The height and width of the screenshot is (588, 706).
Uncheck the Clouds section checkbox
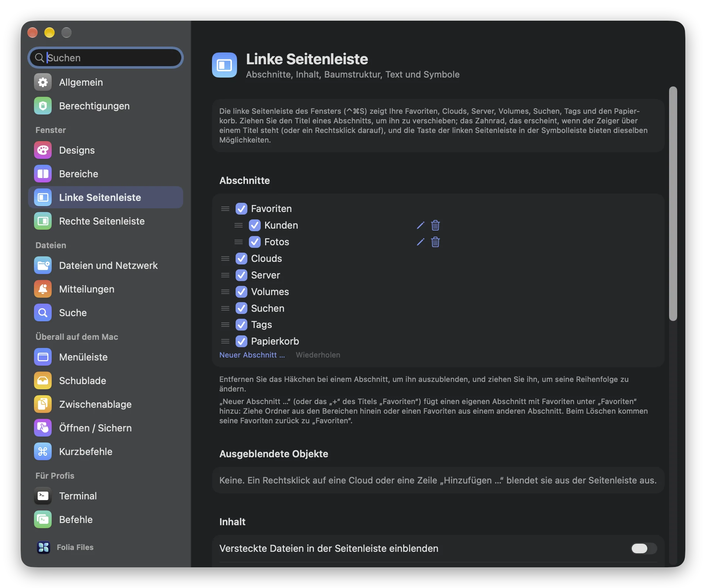click(x=241, y=259)
